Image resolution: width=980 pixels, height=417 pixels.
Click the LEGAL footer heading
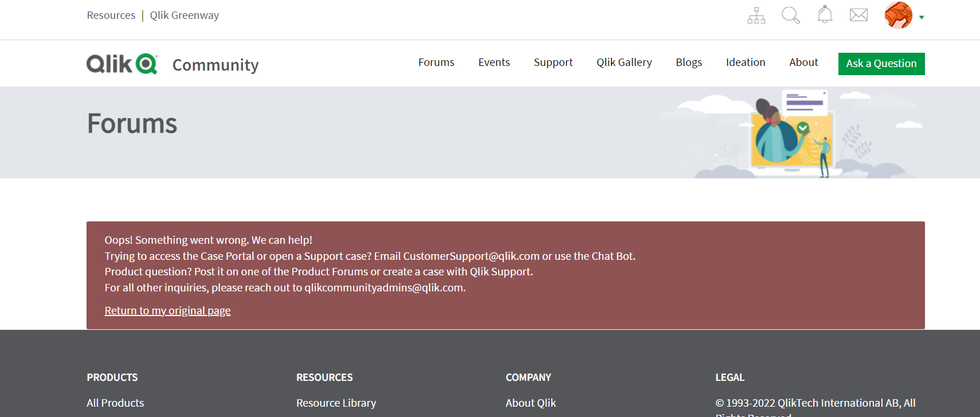(x=730, y=377)
